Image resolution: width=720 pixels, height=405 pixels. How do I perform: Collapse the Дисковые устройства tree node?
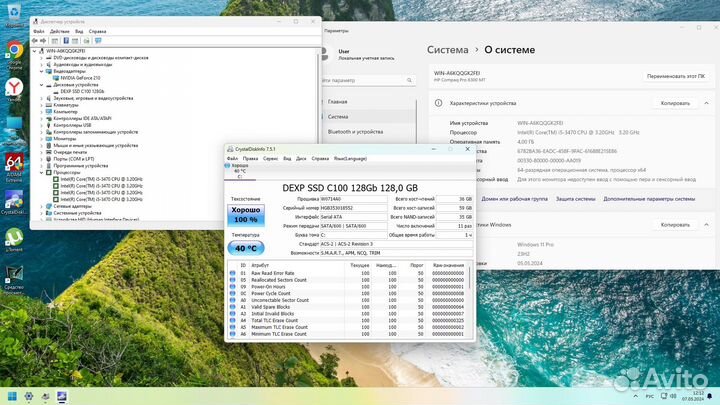(x=41, y=85)
